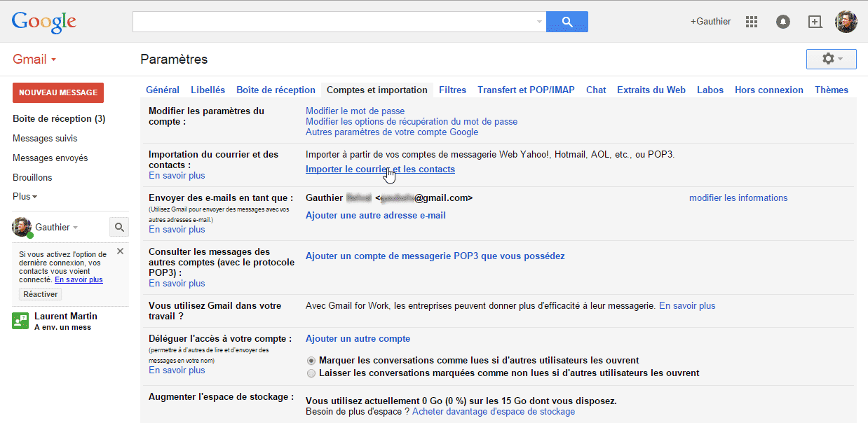Click Réactiver to re-enable last connection option
The width and height of the screenshot is (868, 423).
click(x=39, y=293)
